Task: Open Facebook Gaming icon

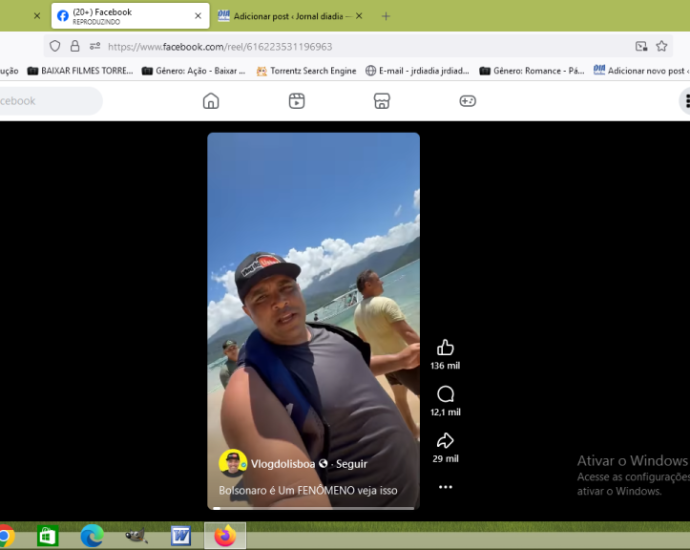Action: [x=467, y=101]
